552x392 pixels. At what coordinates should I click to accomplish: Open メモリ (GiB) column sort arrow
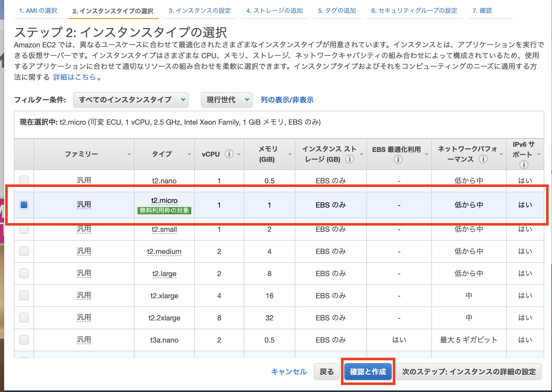[x=290, y=155]
